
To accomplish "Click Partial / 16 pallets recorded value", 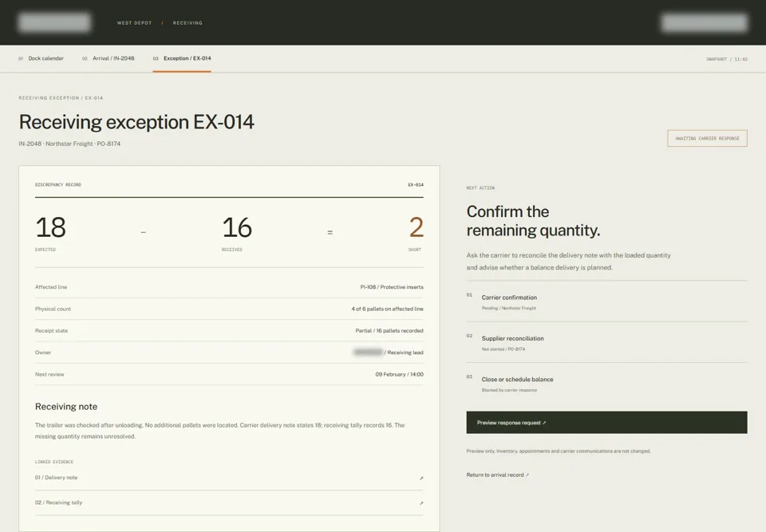I will (389, 331).
